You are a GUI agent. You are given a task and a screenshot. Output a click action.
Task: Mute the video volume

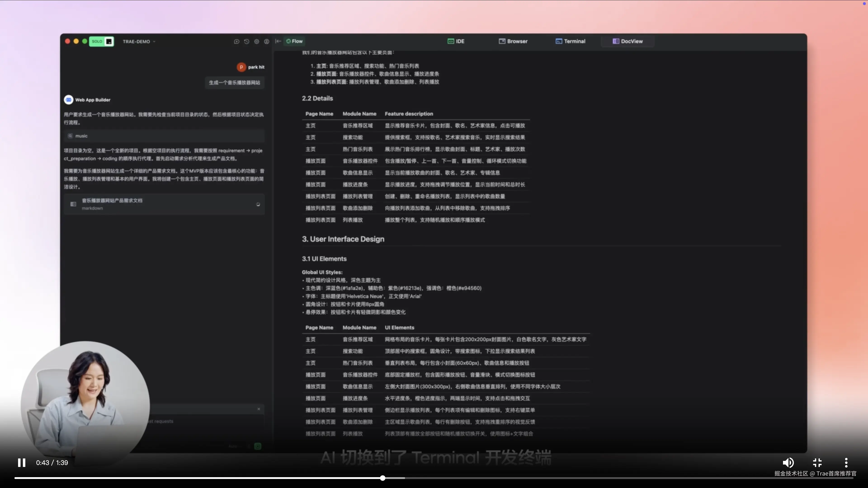point(788,462)
